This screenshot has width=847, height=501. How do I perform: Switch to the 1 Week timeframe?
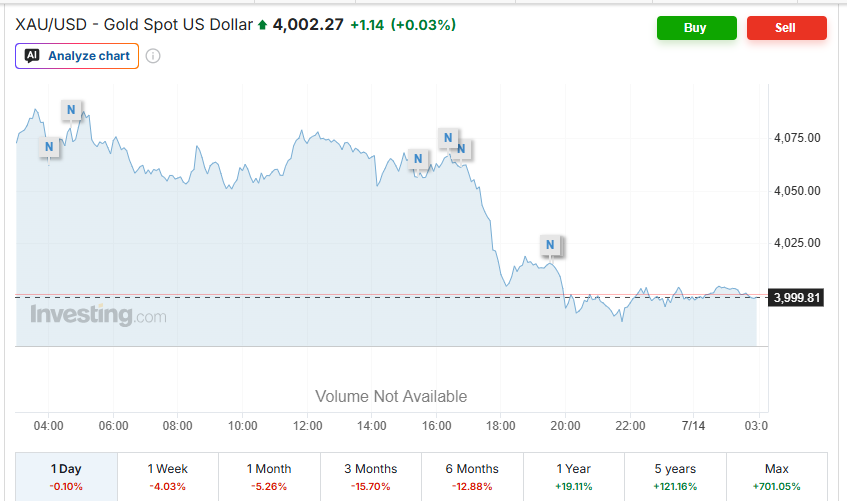coord(168,477)
